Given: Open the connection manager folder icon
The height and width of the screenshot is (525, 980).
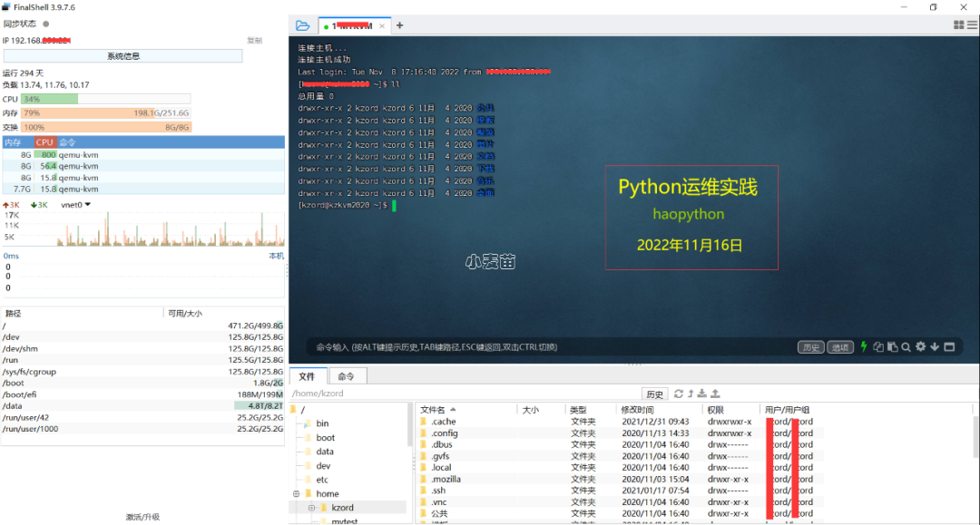Looking at the screenshot, I should (x=302, y=25).
